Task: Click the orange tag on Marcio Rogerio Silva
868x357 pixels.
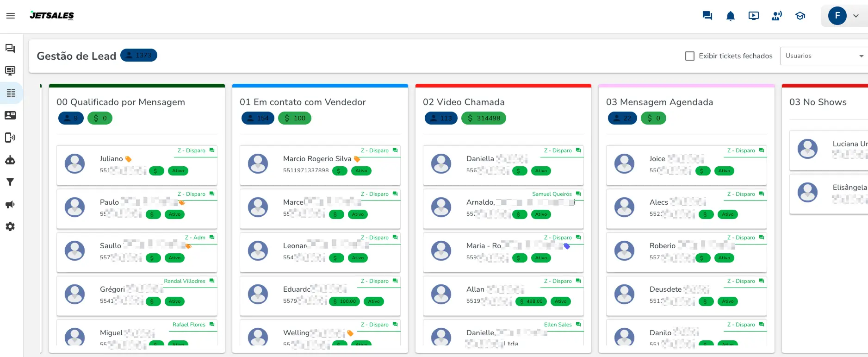Action: (x=357, y=159)
